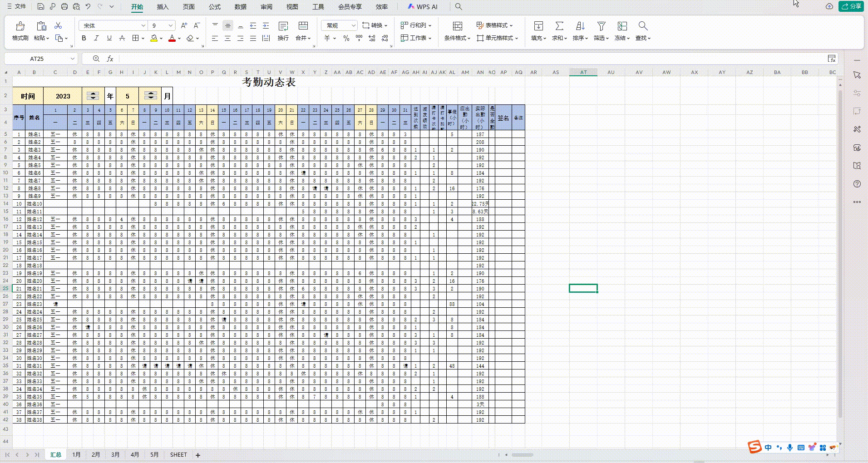The image size is (868, 463).
Task: Launch Find 查找 in the ribbon
Action: tap(643, 31)
